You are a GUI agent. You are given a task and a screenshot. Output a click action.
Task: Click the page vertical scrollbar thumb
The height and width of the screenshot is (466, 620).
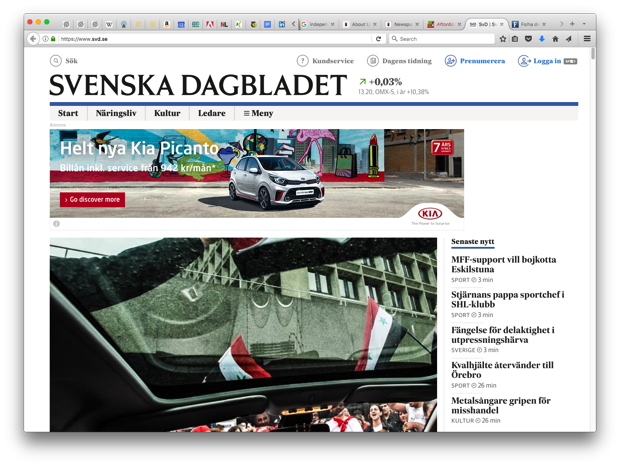click(592, 53)
